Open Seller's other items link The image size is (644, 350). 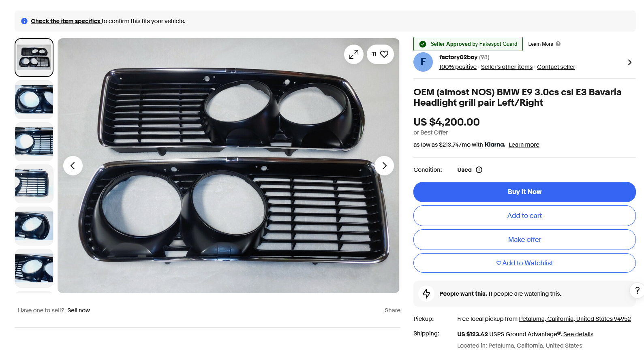tap(507, 67)
